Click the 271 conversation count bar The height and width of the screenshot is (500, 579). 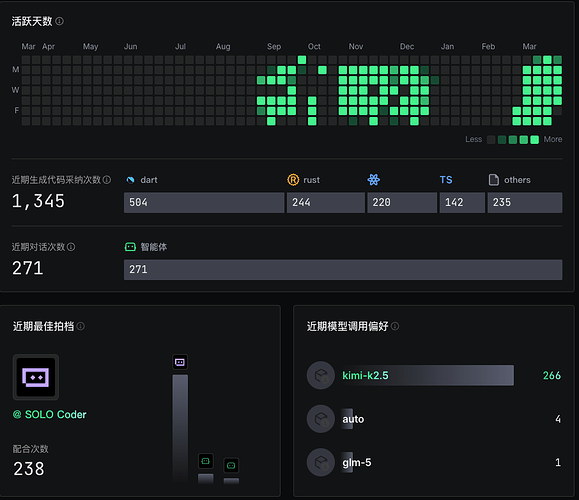(x=343, y=270)
